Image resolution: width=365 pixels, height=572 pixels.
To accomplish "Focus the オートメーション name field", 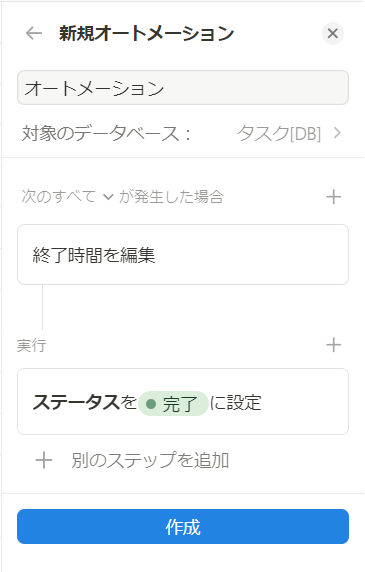I will 183,88.
